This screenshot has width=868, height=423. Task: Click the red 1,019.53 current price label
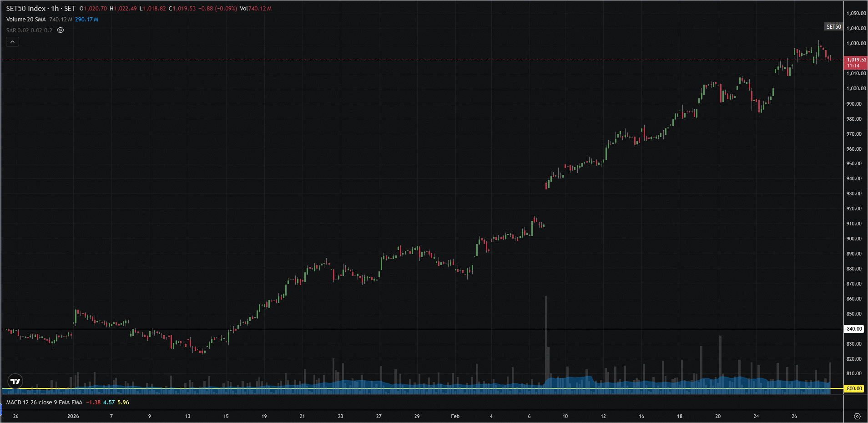(x=856, y=62)
